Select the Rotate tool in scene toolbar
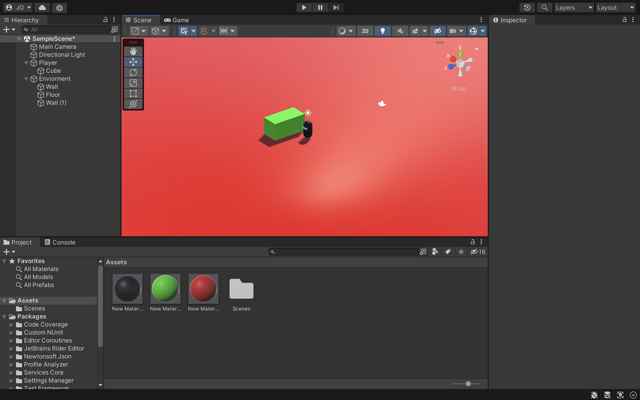 pyautogui.click(x=133, y=72)
